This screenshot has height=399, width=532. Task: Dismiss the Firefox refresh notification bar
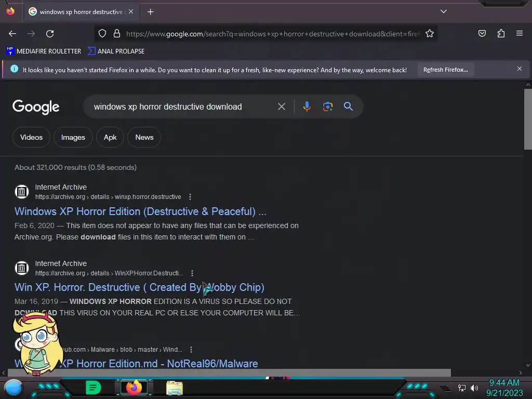(x=519, y=69)
